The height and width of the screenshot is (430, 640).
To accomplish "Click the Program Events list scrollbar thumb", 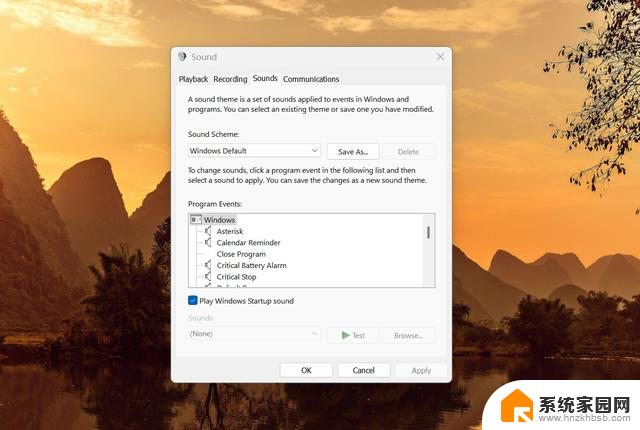I will click(x=428, y=233).
